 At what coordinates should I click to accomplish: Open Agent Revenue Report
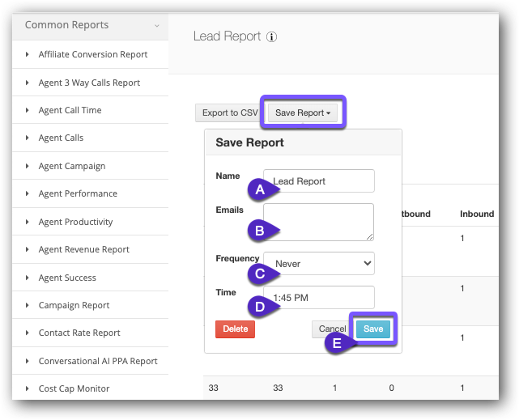pyautogui.click(x=83, y=249)
